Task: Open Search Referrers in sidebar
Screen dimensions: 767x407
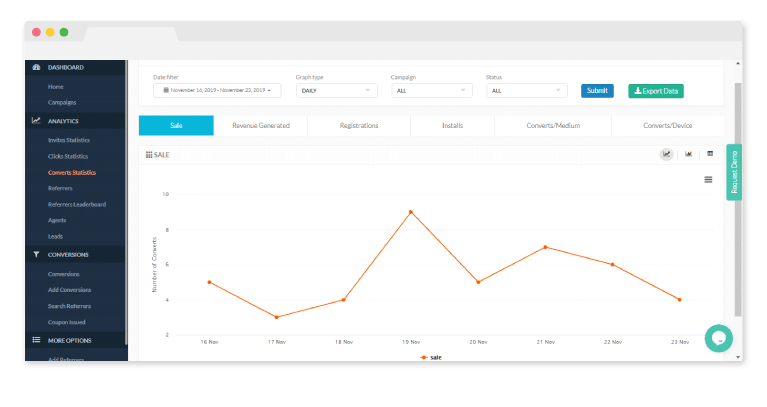Action: pyautogui.click(x=69, y=306)
